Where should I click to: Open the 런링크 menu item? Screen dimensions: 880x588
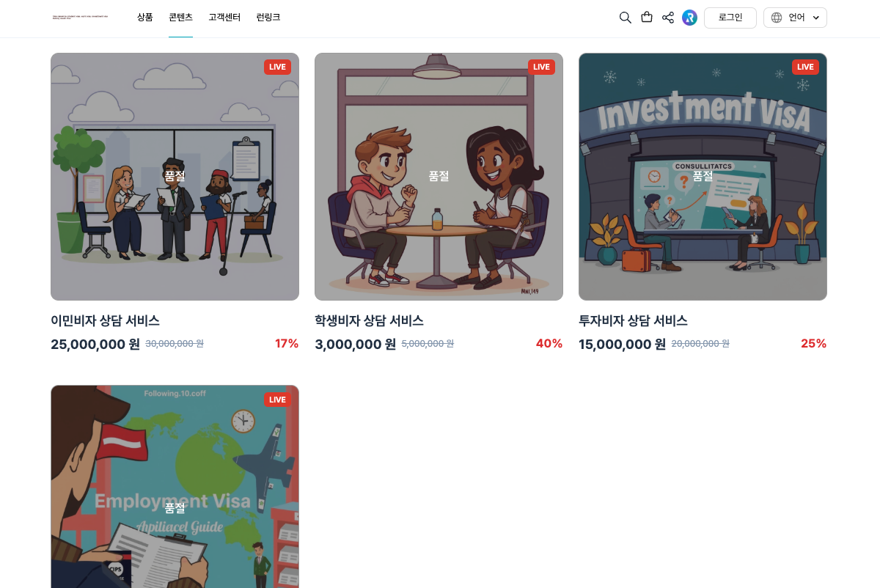pos(268,18)
